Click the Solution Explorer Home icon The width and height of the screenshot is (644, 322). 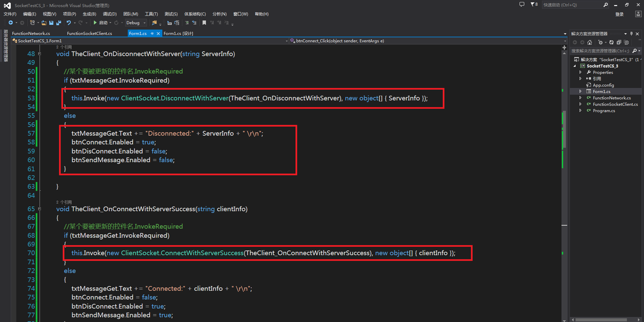[x=589, y=42]
